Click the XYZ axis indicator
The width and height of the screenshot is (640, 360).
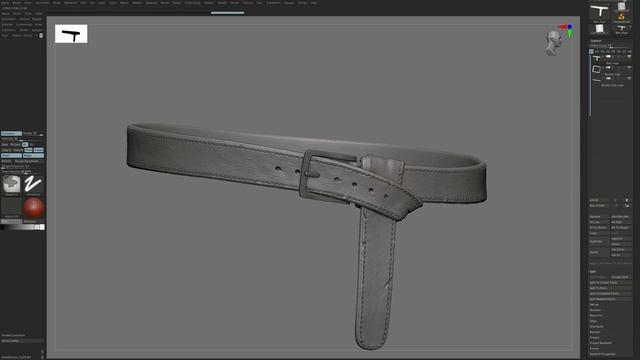coord(567,31)
